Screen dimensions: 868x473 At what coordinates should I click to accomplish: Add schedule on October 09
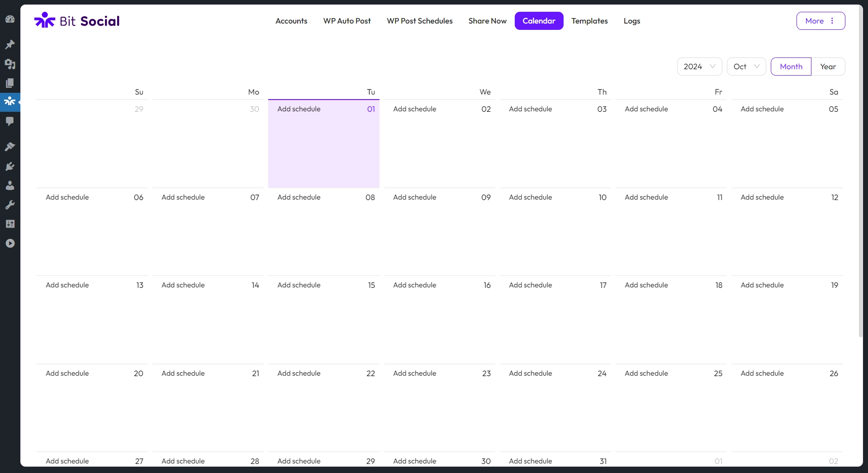pos(414,197)
